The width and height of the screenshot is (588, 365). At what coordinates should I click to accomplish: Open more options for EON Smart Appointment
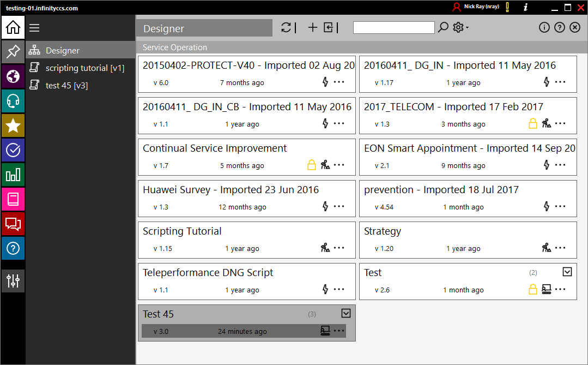[x=560, y=164]
